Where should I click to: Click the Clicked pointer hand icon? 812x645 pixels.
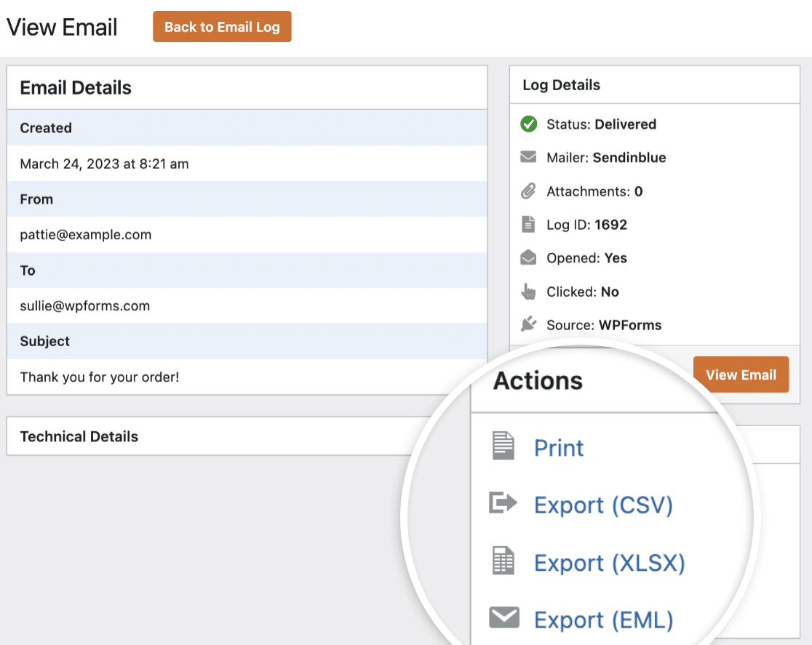528,292
